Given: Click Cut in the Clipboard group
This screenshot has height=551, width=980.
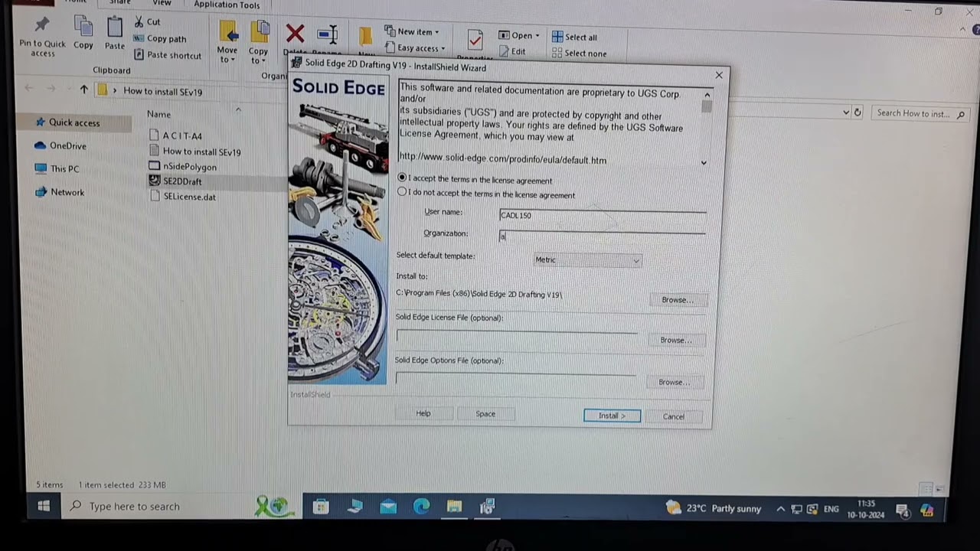Looking at the screenshot, I should [x=147, y=22].
